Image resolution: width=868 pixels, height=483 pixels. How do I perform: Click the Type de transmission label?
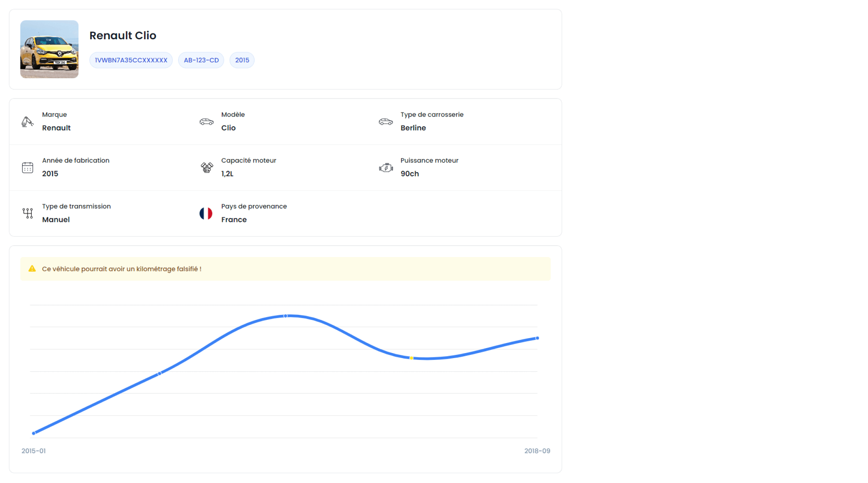76,206
